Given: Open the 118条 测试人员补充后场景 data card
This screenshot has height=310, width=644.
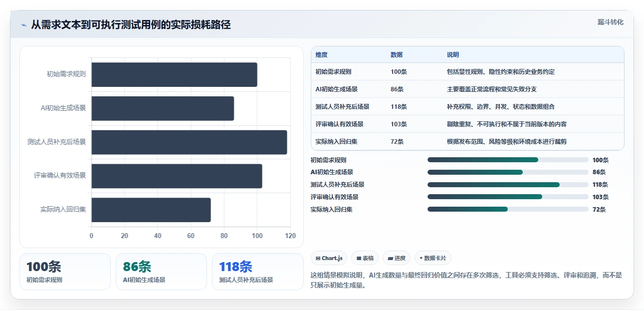Looking at the screenshot, I should coord(258,272).
